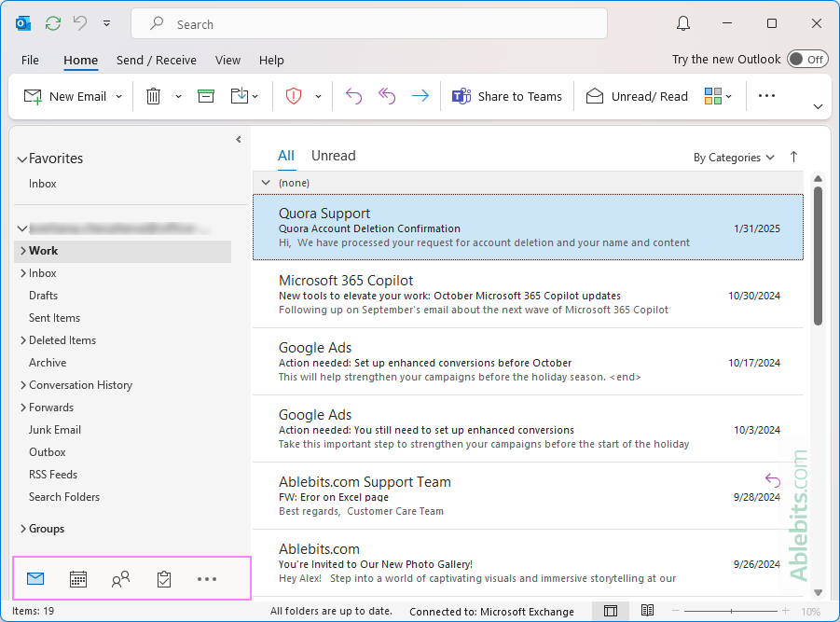Viewport: 840px width, 622px height.
Task: Open the RSS Feeds folder
Action: click(53, 475)
